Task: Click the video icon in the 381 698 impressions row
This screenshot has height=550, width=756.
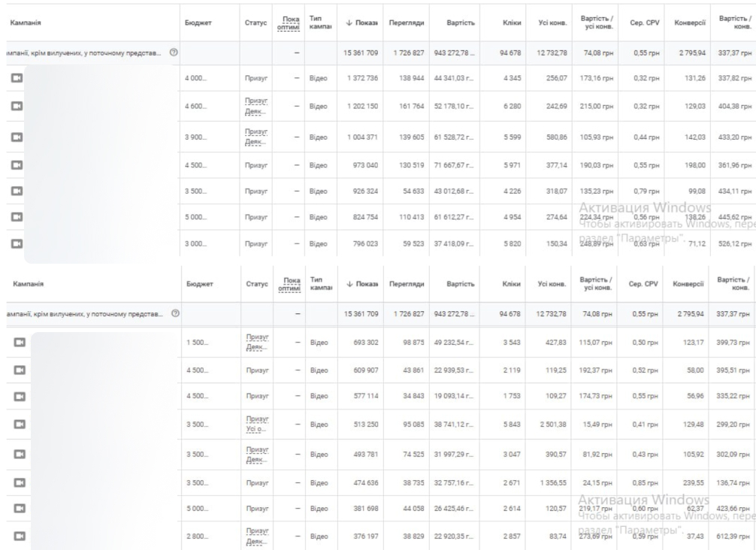Action: (20, 509)
